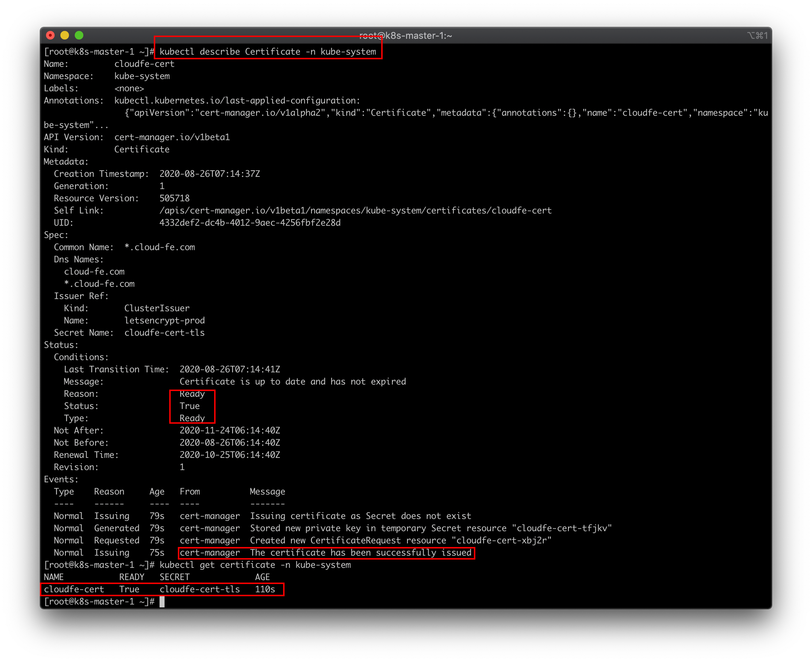Click the red close window button

pyautogui.click(x=50, y=36)
